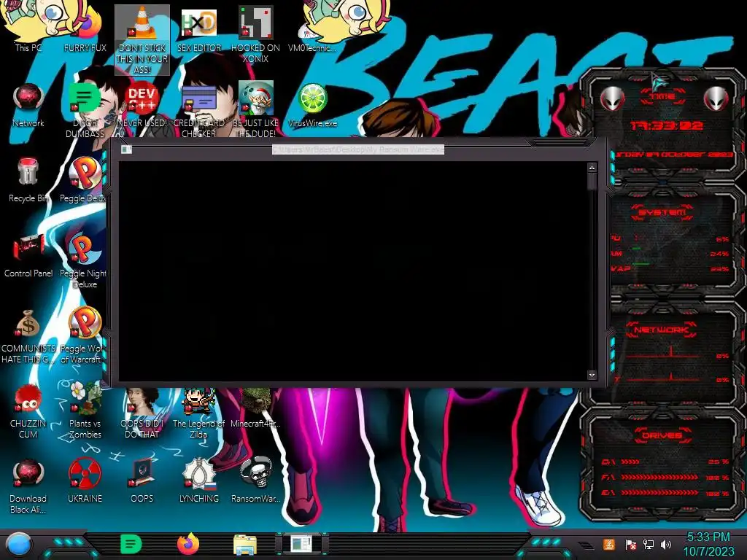Open the CREDIT CARD CHECKER shortcut
This screenshot has height=560, width=747.
[198, 111]
